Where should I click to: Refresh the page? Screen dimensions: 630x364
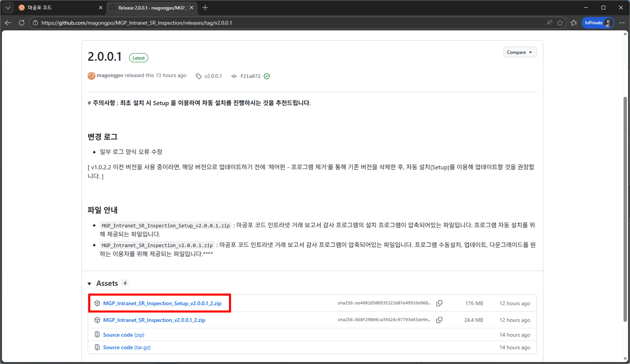click(22, 23)
